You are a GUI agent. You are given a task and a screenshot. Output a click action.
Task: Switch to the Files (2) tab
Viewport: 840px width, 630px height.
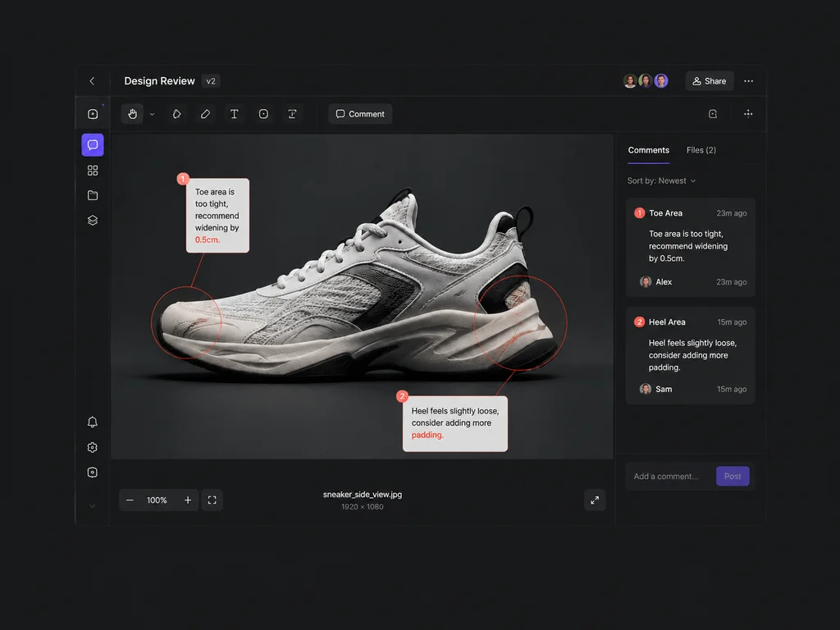(701, 150)
